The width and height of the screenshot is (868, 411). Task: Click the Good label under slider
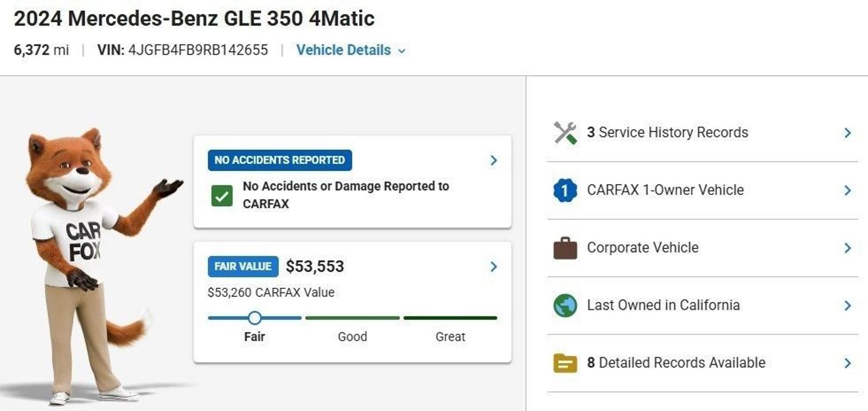click(x=352, y=337)
